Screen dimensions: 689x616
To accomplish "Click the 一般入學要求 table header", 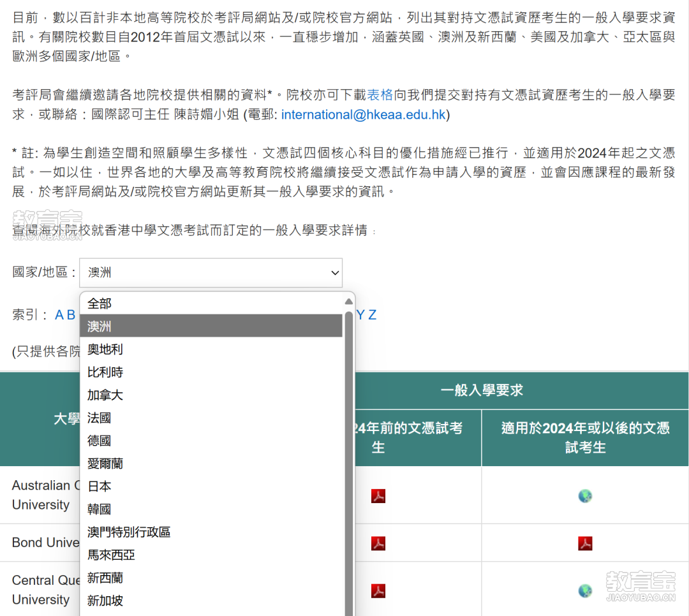I will (482, 390).
